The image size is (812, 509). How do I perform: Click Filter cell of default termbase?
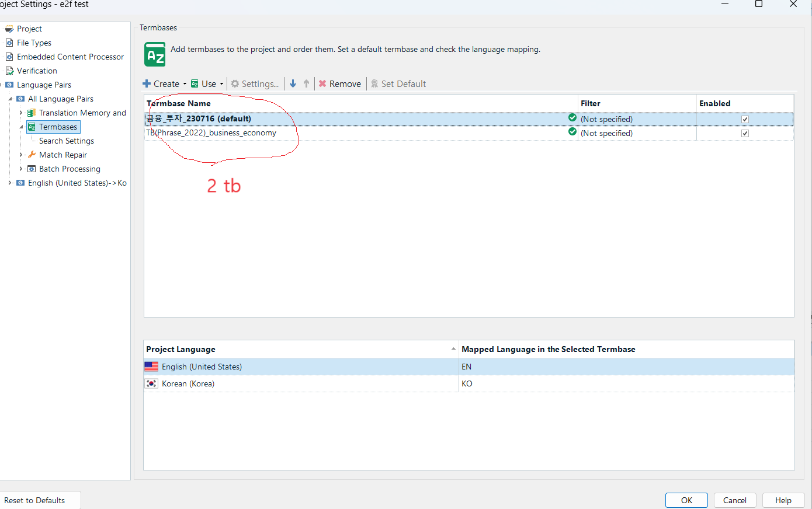click(637, 119)
